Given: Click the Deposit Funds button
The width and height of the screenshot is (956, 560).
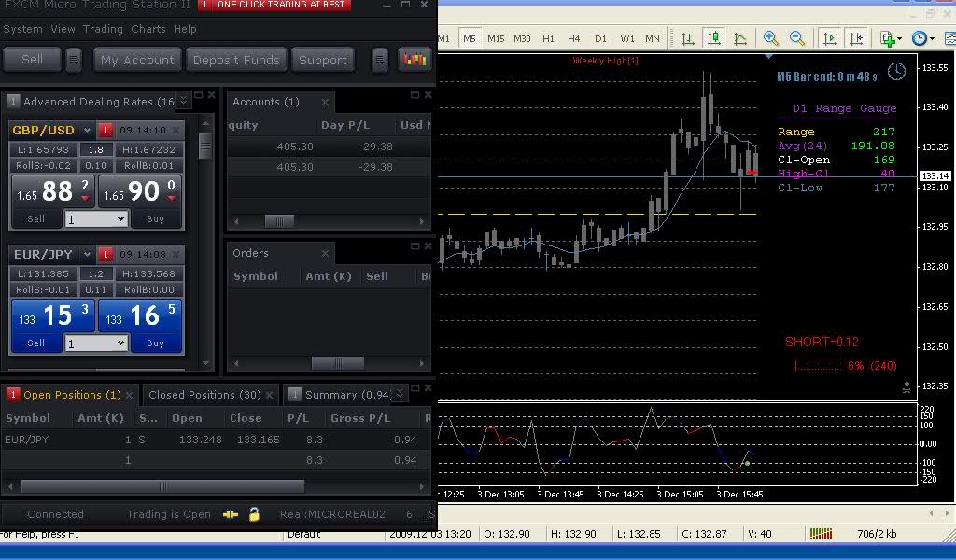Looking at the screenshot, I should click(236, 60).
